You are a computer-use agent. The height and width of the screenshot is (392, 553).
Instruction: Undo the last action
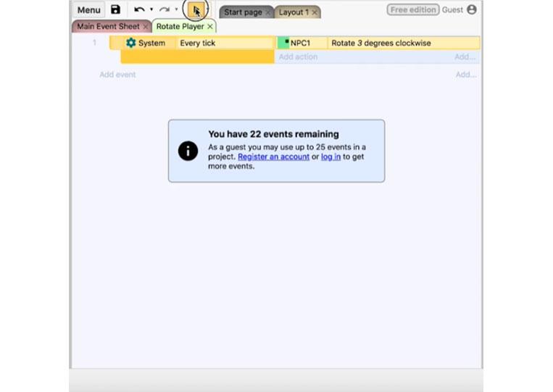point(139,9)
